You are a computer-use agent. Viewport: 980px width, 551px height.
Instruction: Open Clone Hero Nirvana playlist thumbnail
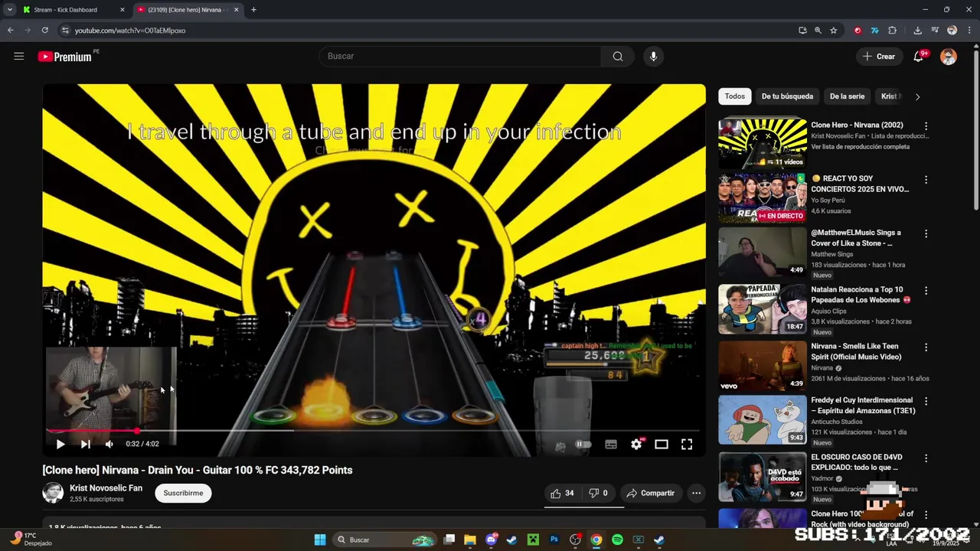click(x=763, y=143)
